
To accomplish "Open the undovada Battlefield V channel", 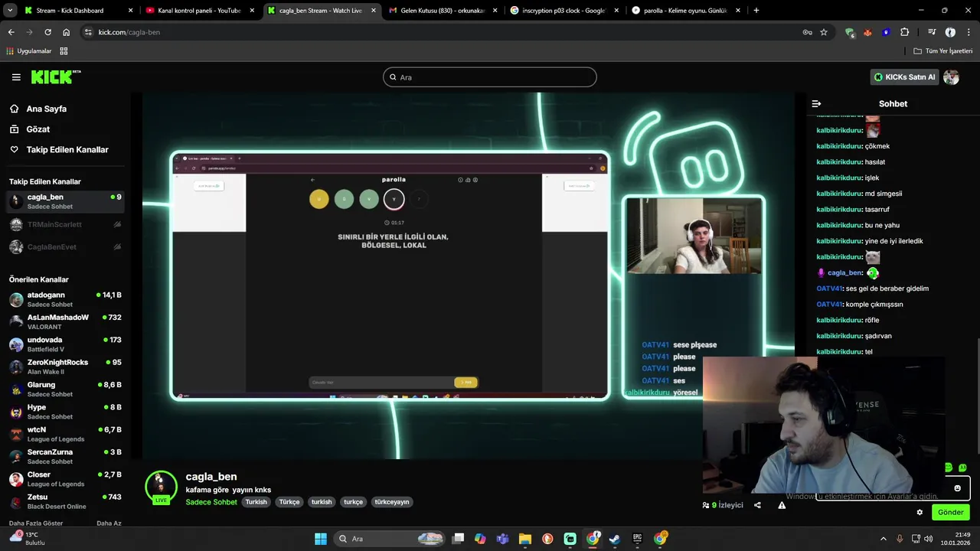I will coord(65,344).
